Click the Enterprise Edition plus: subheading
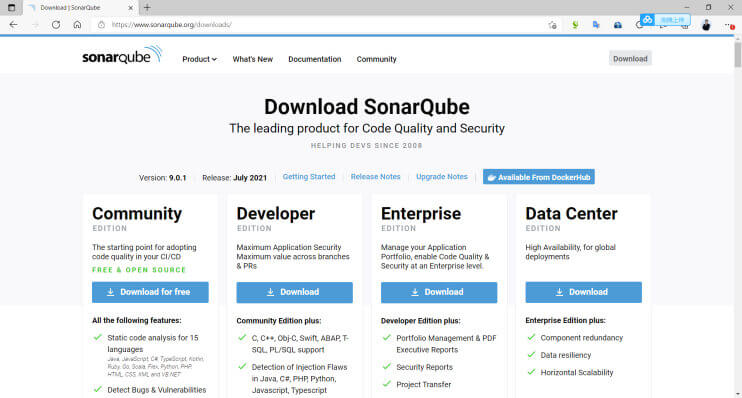Image resolution: width=742 pixels, height=398 pixels. click(x=565, y=320)
